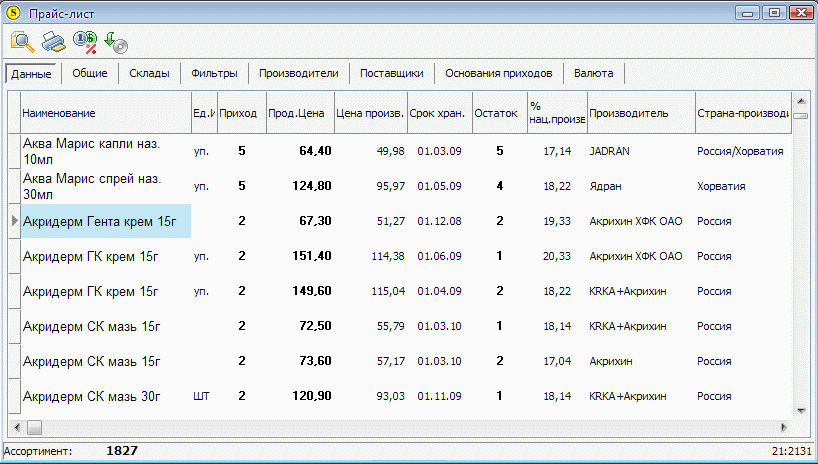The height and width of the screenshot is (464, 818).
Task: Open the price markup percent icon
Action: point(85,42)
